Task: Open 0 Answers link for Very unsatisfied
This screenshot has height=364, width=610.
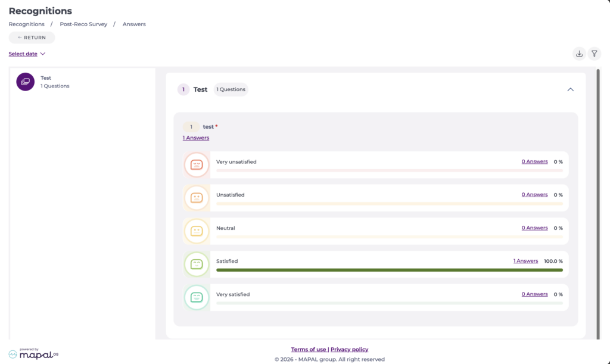Action: click(534, 161)
